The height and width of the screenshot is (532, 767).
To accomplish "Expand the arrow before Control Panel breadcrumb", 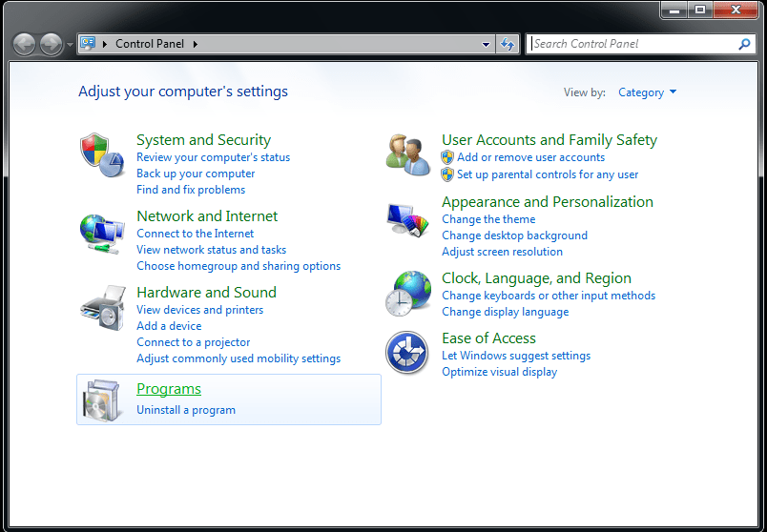I will point(105,44).
